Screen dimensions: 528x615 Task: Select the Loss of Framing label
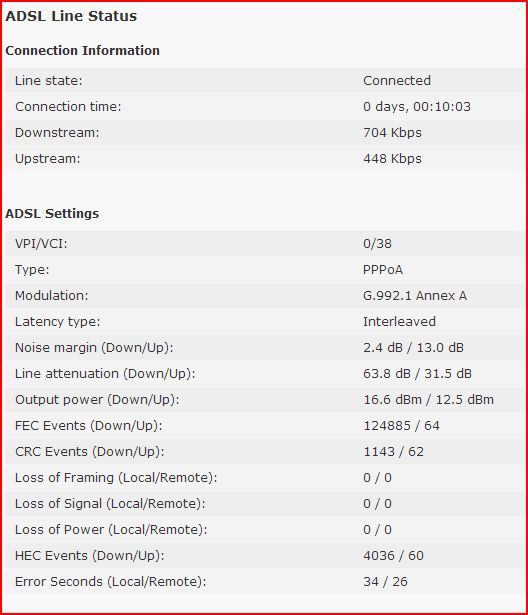116,478
